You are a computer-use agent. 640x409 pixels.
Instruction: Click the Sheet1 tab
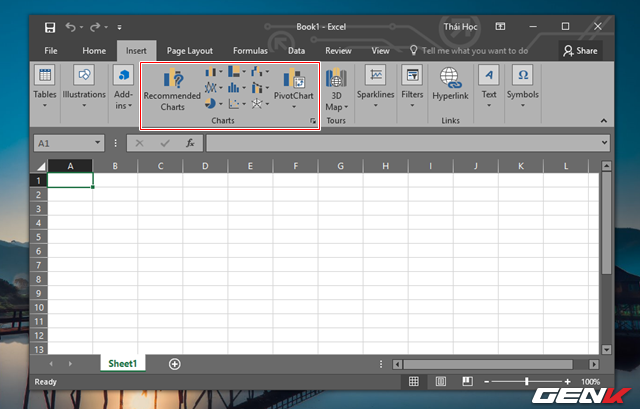click(122, 363)
